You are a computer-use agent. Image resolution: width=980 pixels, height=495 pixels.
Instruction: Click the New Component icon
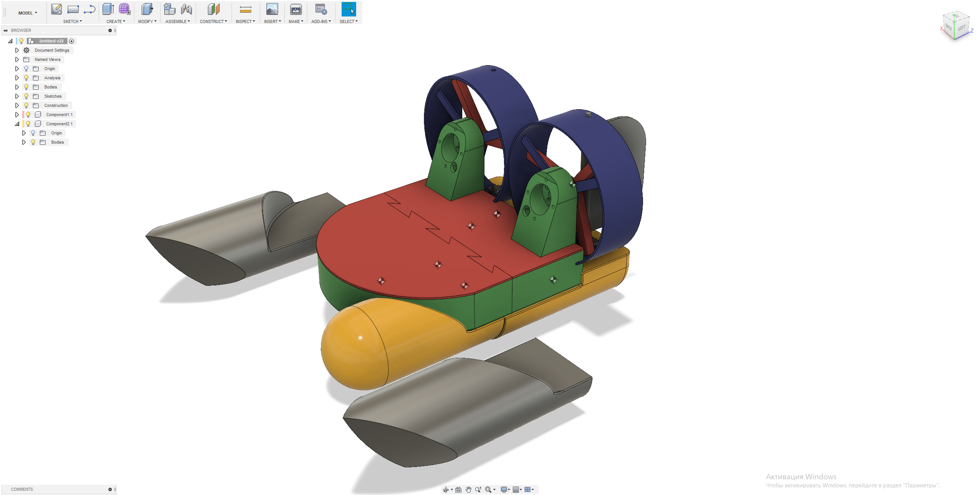(169, 9)
